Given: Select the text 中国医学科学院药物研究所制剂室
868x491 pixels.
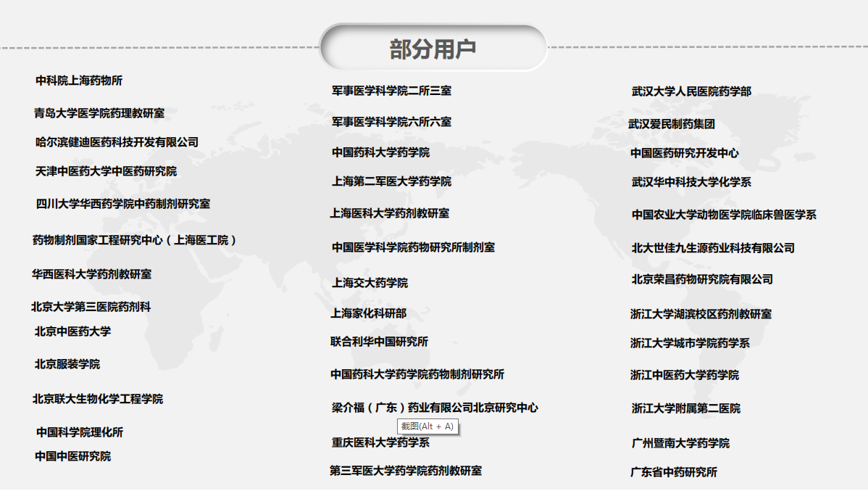Looking at the screenshot, I should [413, 248].
